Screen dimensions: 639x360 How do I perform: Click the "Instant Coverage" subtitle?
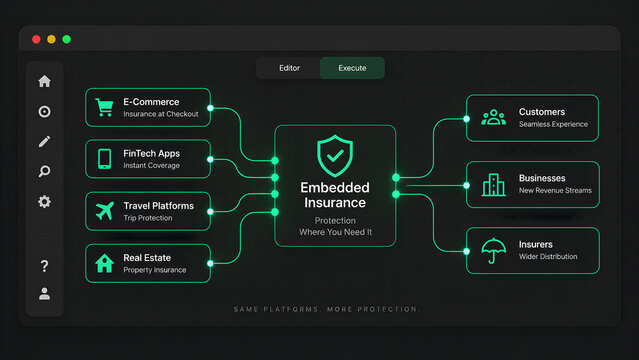[151, 166]
